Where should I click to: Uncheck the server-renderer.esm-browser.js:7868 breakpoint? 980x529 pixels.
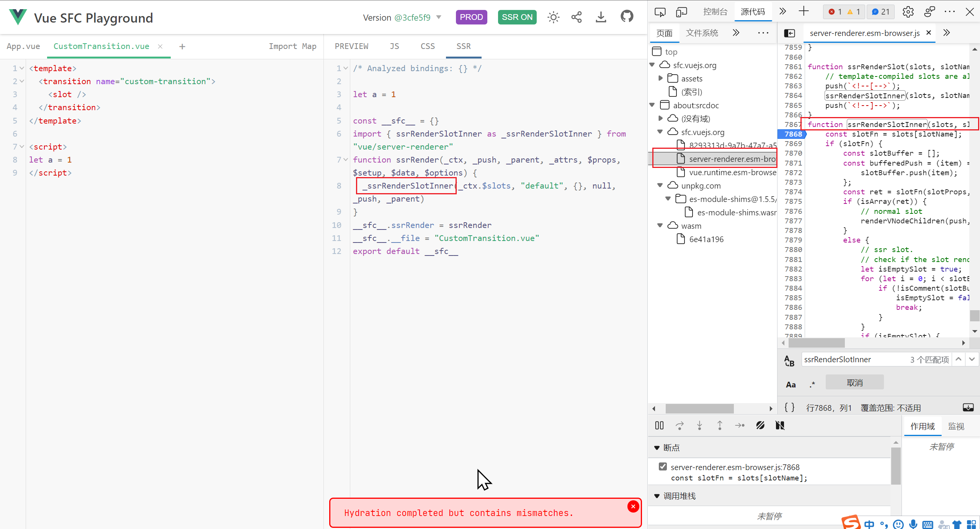663,467
